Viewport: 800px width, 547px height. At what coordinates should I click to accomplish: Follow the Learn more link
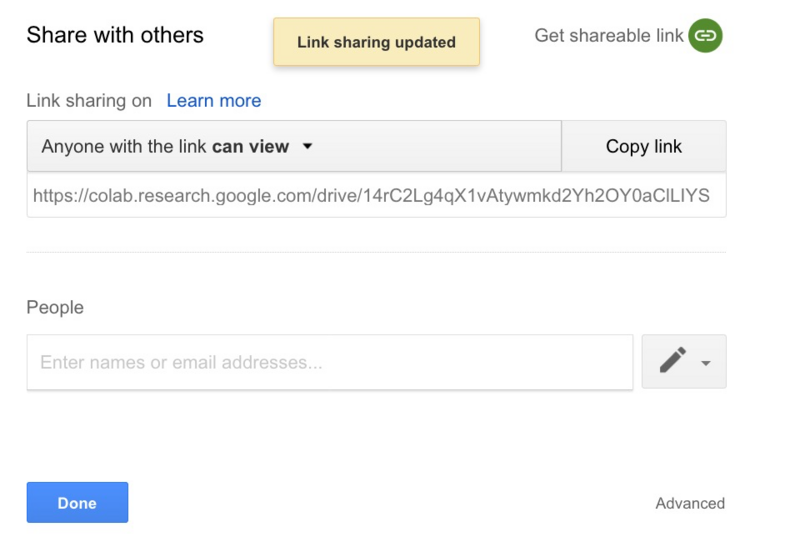click(x=214, y=101)
